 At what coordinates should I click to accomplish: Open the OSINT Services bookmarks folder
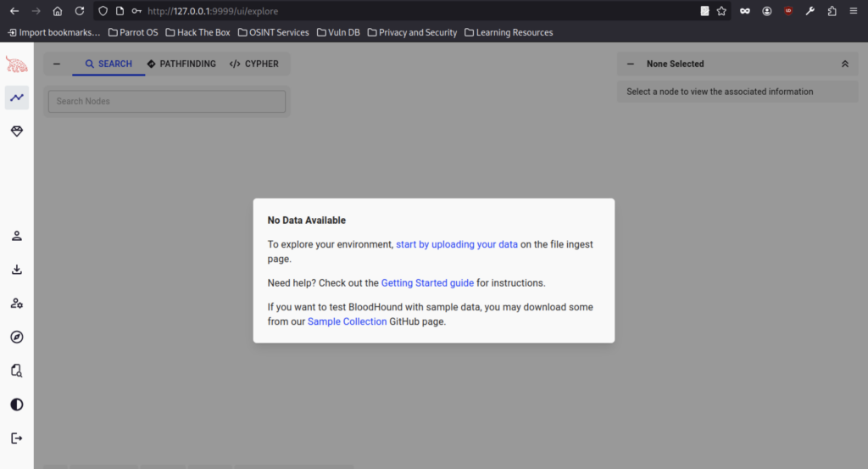click(274, 33)
